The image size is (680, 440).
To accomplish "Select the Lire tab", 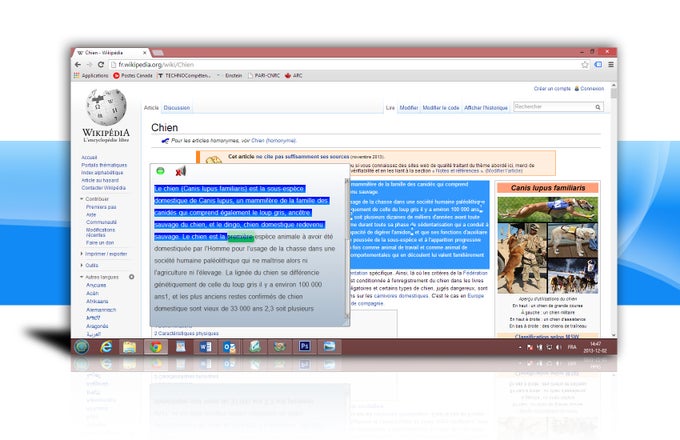I will pos(390,108).
